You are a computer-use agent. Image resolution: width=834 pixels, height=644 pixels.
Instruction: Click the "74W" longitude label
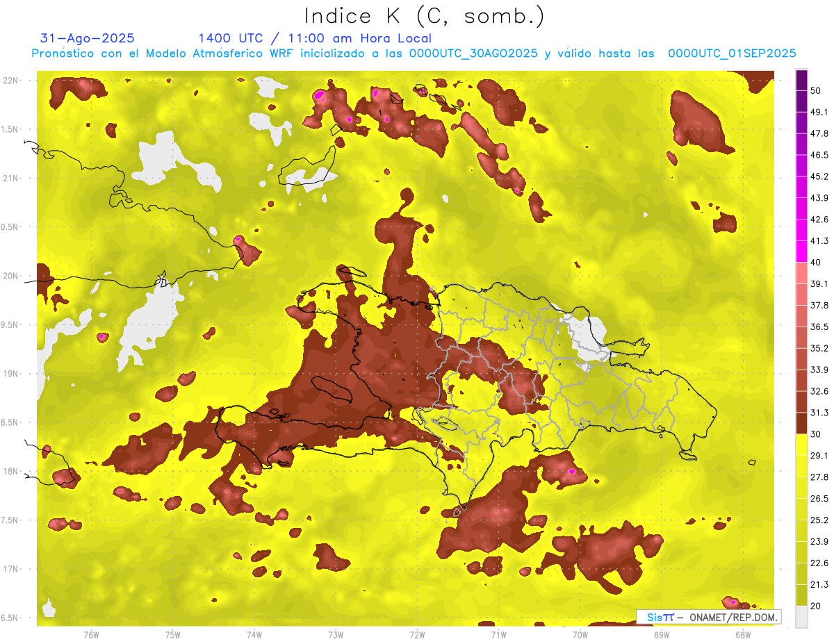pos(254,634)
